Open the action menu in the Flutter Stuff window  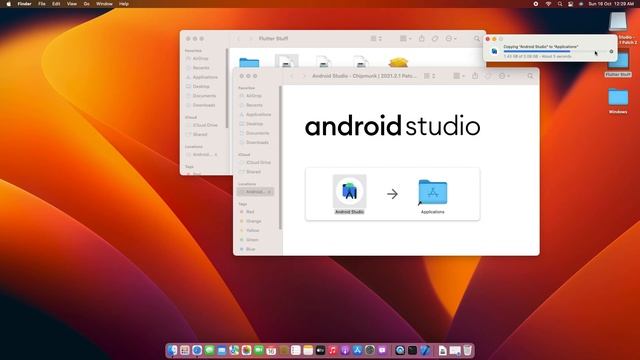451,38
